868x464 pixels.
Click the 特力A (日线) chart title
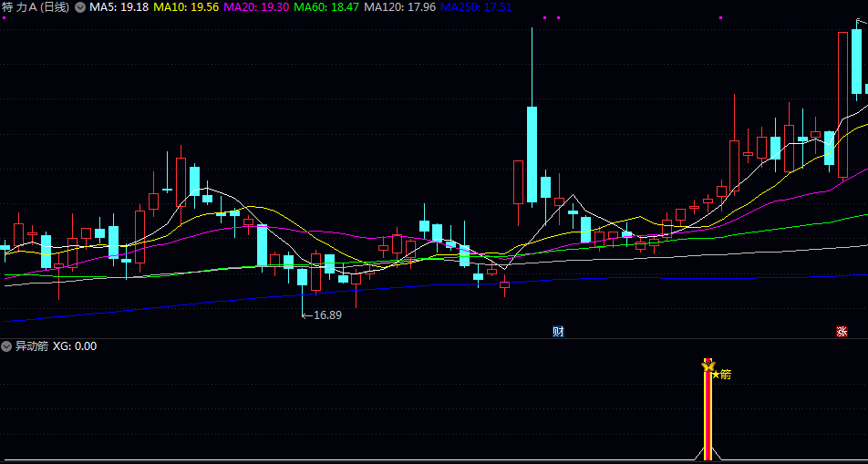point(36,7)
